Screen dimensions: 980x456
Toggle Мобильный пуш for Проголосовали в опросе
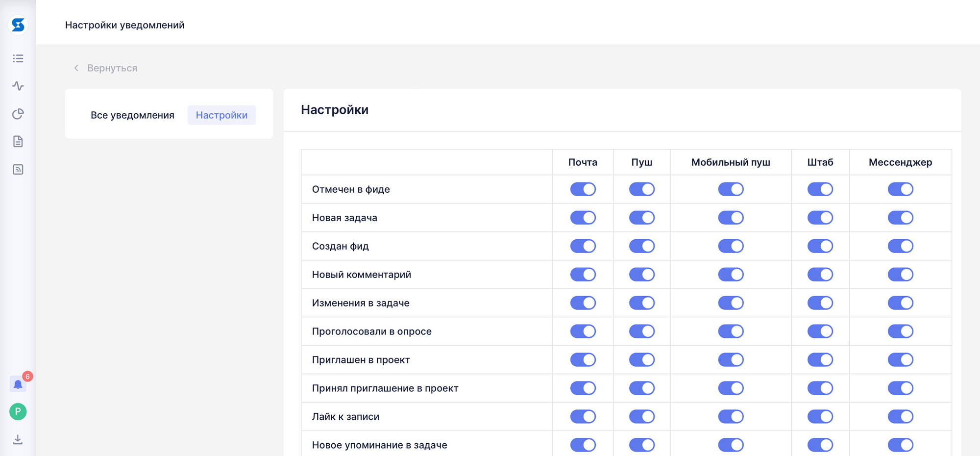[731, 331]
